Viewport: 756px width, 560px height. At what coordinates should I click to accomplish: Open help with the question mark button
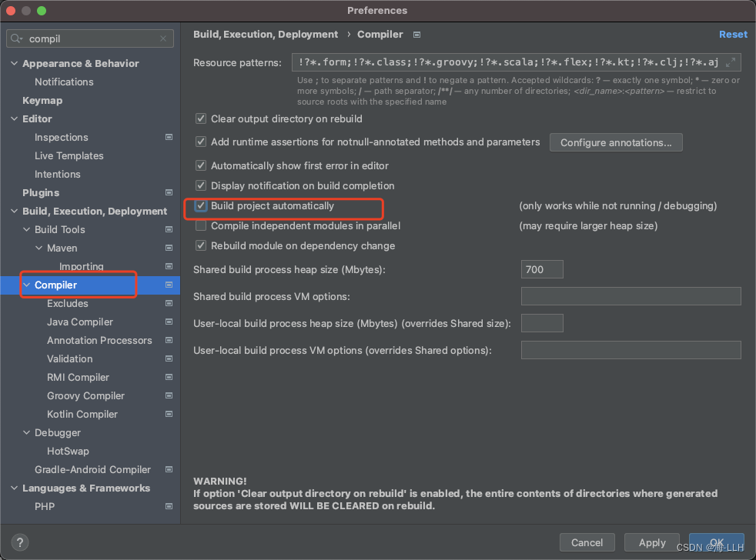click(20, 542)
